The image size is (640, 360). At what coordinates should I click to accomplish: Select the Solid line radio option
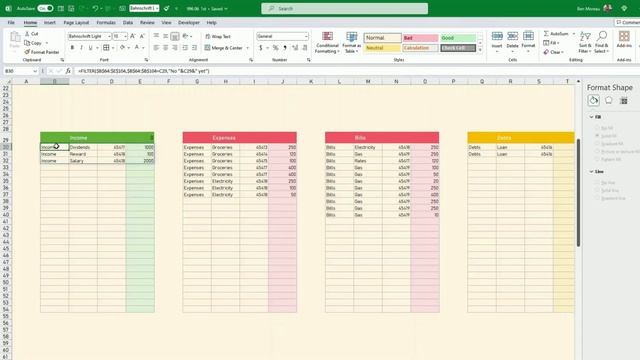[x=597, y=190]
